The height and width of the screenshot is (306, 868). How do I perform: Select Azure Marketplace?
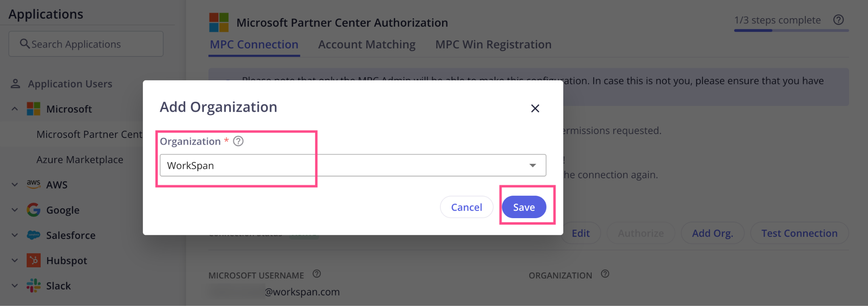pyautogui.click(x=80, y=160)
